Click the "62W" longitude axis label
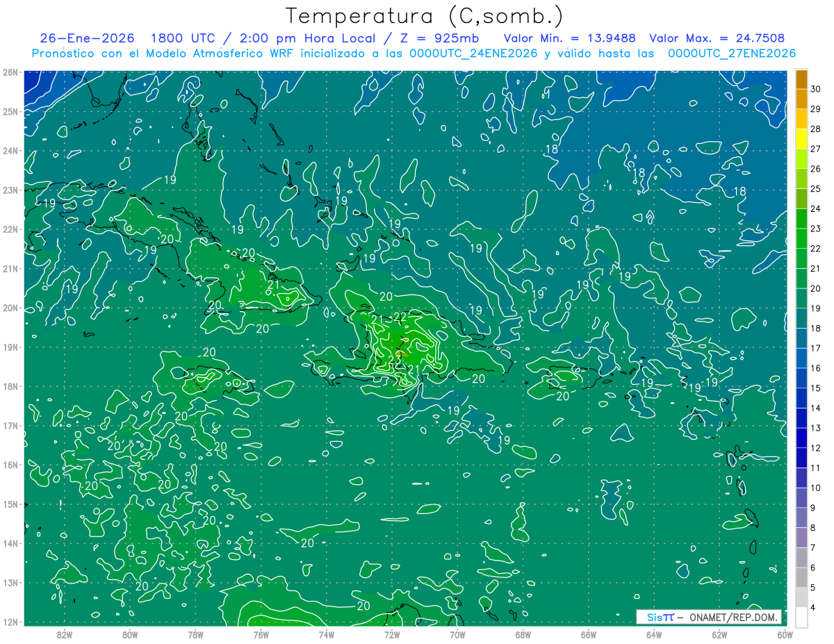The image size is (834, 644). tap(719, 634)
